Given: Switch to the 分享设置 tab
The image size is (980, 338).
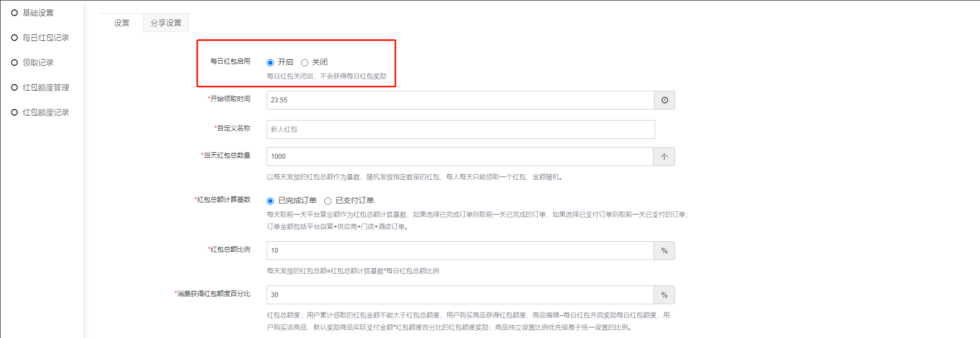Looking at the screenshot, I should click(166, 23).
